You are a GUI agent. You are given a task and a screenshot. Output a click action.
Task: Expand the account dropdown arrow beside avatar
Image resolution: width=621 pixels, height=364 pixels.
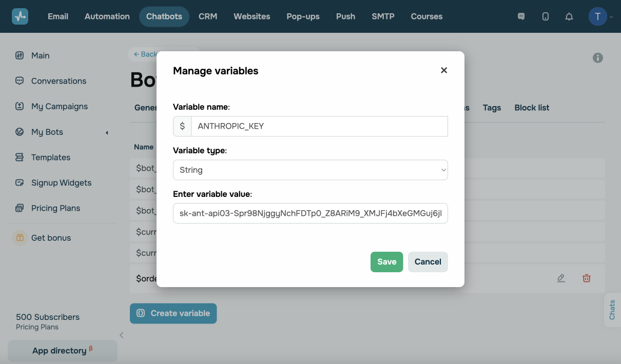(611, 17)
